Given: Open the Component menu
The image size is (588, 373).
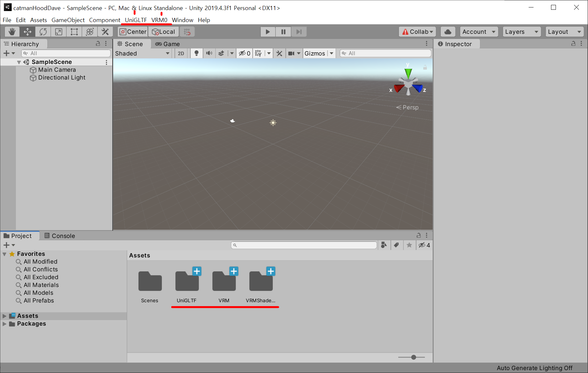Looking at the screenshot, I should [104, 20].
